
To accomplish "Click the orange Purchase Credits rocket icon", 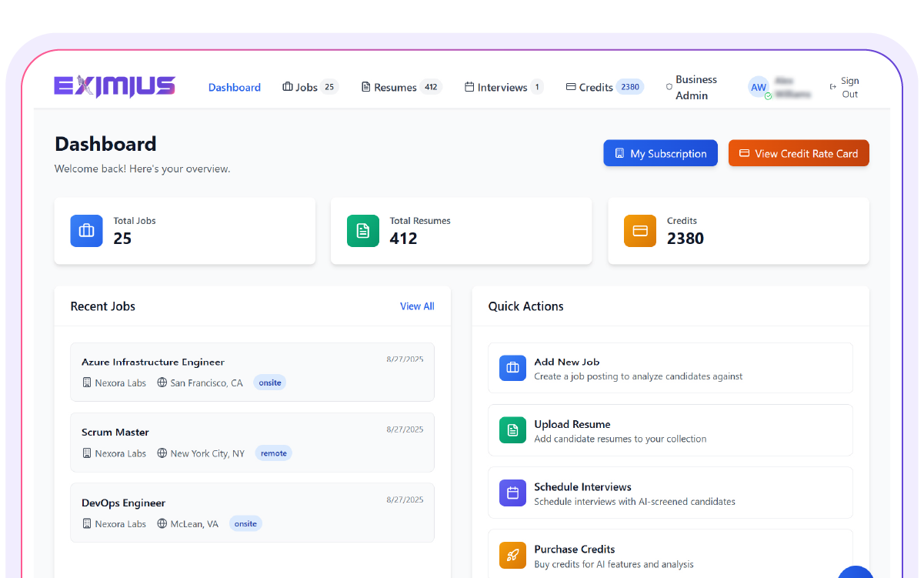I will pyautogui.click(x=512, y=556).
